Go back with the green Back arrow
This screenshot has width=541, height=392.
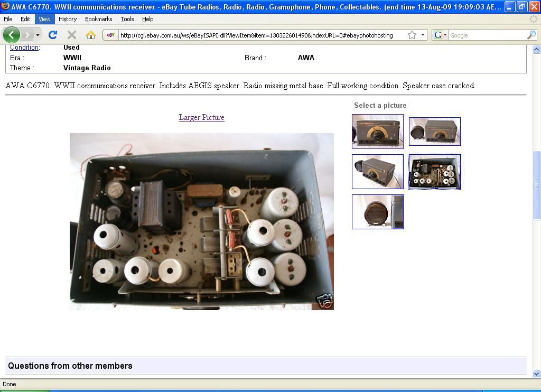[12, 35]
